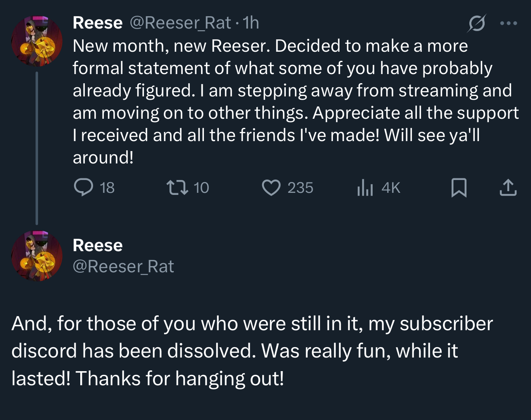This screenshot has width=531, height=420.
Task: Open profile via first post's 'Reese' name
Action: click(98, 23)
